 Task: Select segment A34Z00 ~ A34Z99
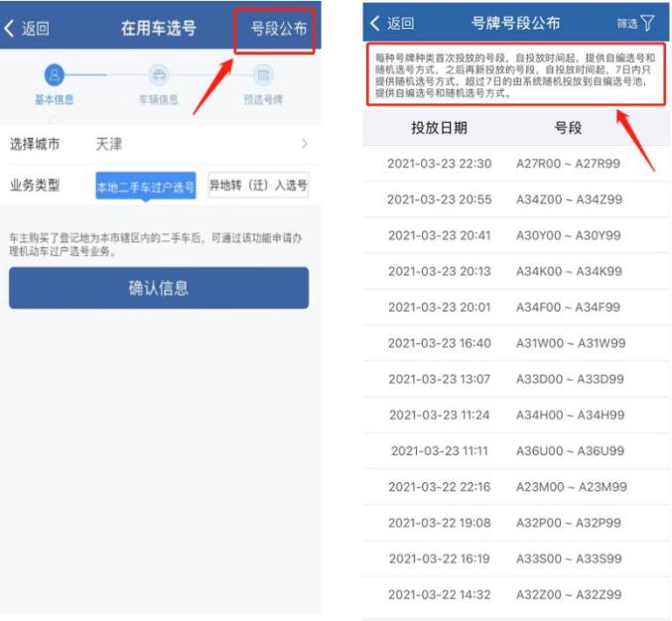click(x=569, y=199)
